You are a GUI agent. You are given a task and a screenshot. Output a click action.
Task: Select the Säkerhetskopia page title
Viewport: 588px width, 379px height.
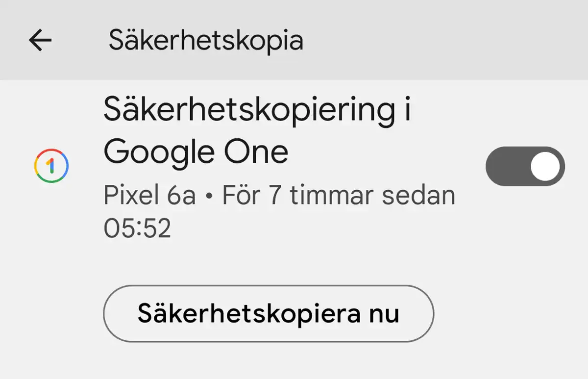pos(206,40)
